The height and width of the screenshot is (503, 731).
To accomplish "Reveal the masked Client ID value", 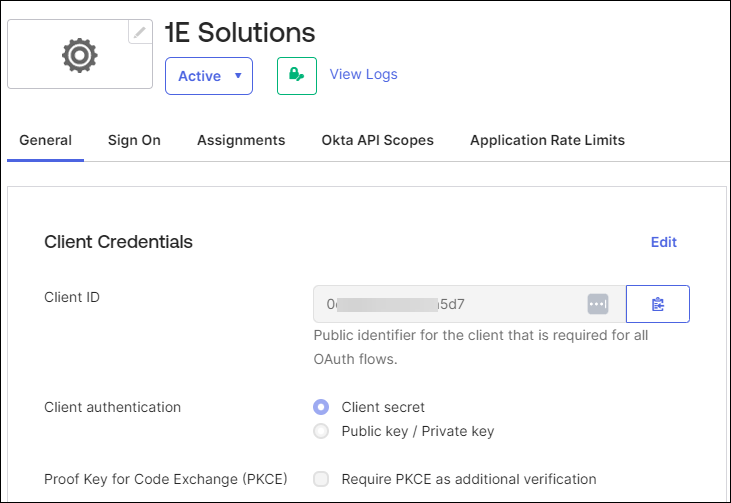I will (x=597, y=304).
